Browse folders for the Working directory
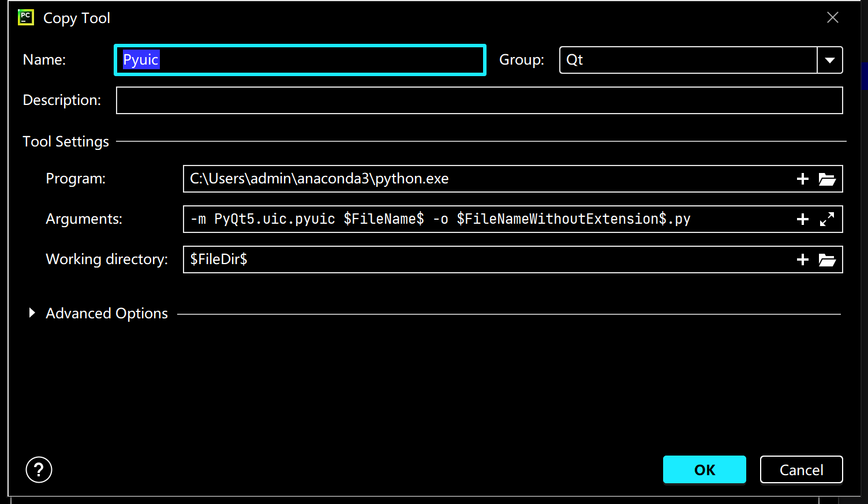The width and height of the screenshot is (868, 504). click(827, 259)
